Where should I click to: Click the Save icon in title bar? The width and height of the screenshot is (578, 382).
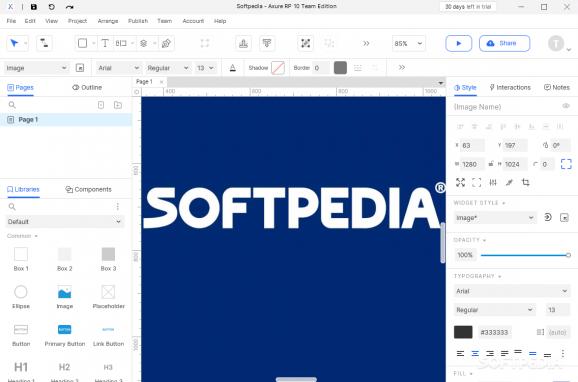(34, 7)
